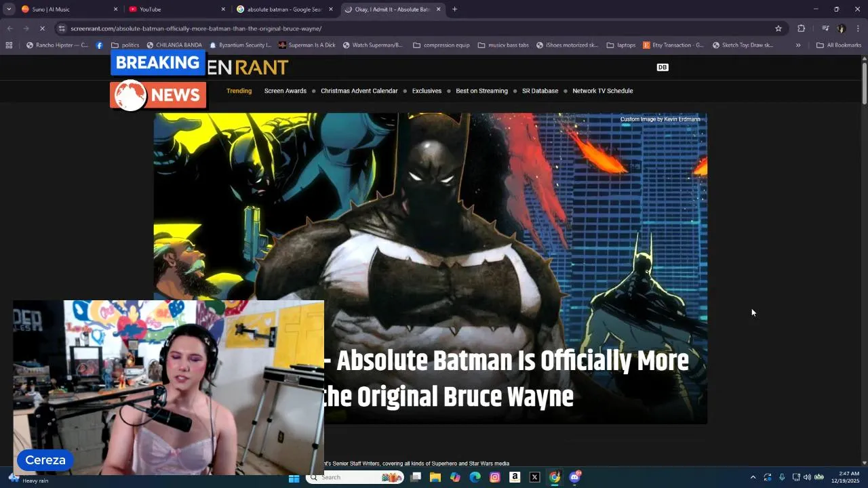The height and width of the screenshot is (488, 868).
Task: Switch to the absolute batman Google Search tab
Action: (284, 9)
